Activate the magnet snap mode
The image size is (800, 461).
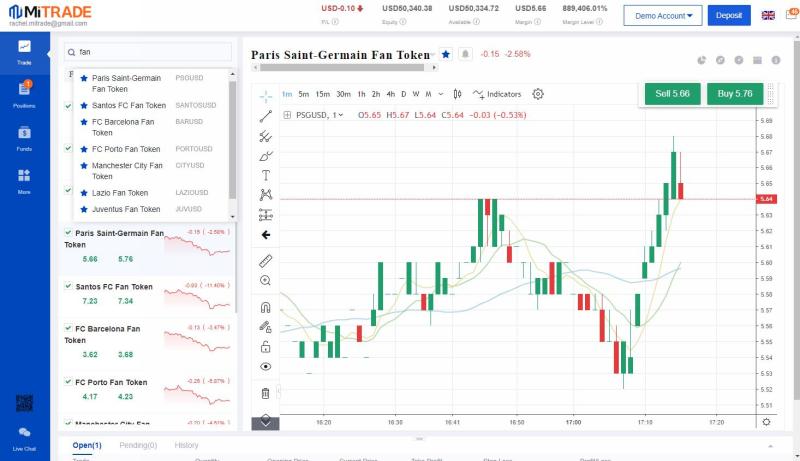coord(265,307)
